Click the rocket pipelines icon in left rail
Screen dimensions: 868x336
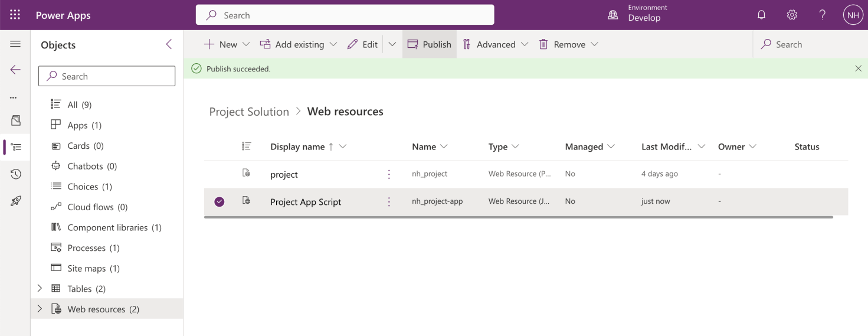(x=16, y=201)
